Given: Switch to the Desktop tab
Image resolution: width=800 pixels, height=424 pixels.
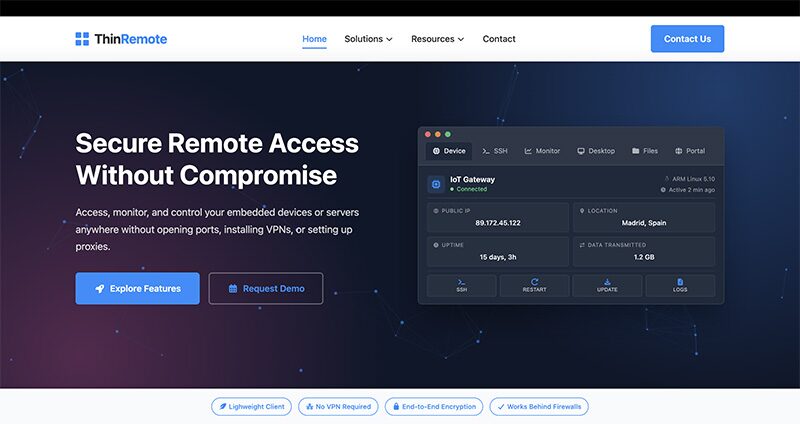Looking at the screenshot, I should (596, 151).
